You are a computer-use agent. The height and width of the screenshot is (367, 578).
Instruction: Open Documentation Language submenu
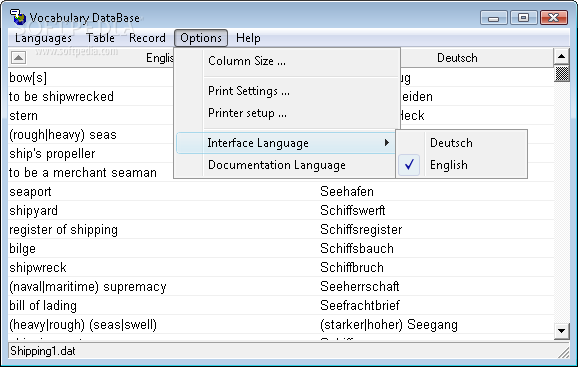pyautogui.click(x=276, y=165)
